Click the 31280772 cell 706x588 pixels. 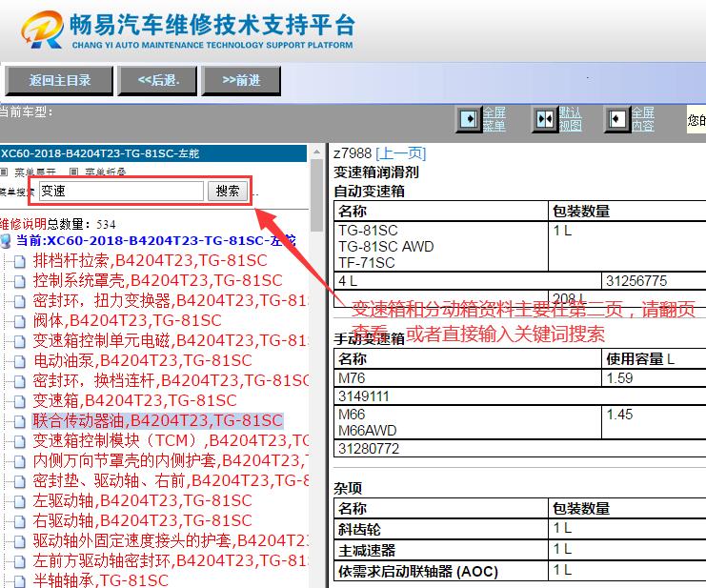point(520,449)
